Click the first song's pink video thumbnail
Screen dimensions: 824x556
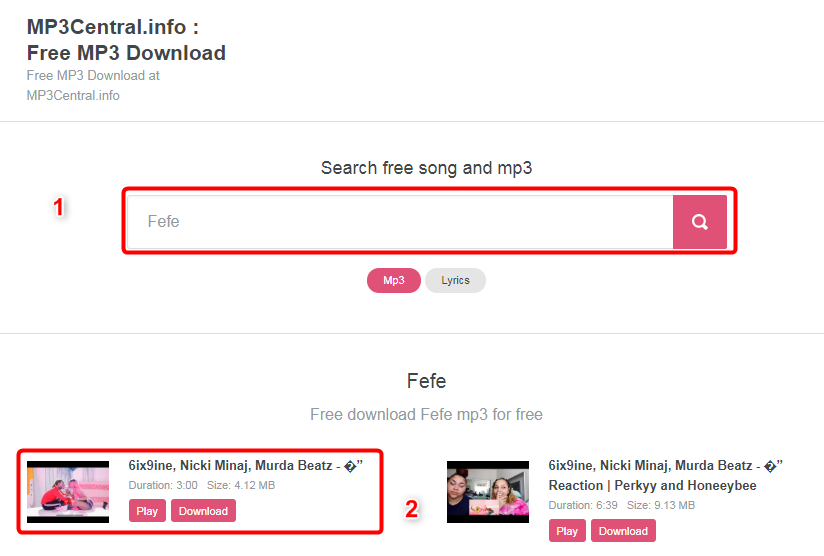(68, 491)
